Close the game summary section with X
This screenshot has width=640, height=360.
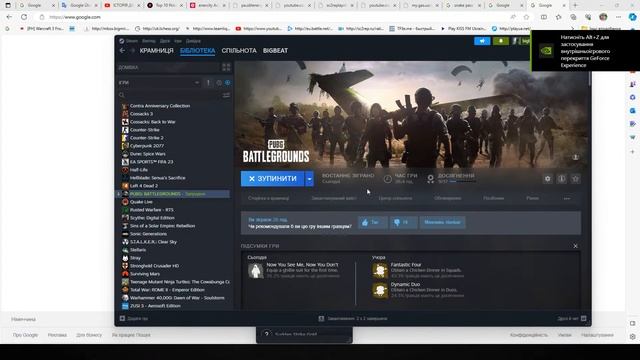576,246
